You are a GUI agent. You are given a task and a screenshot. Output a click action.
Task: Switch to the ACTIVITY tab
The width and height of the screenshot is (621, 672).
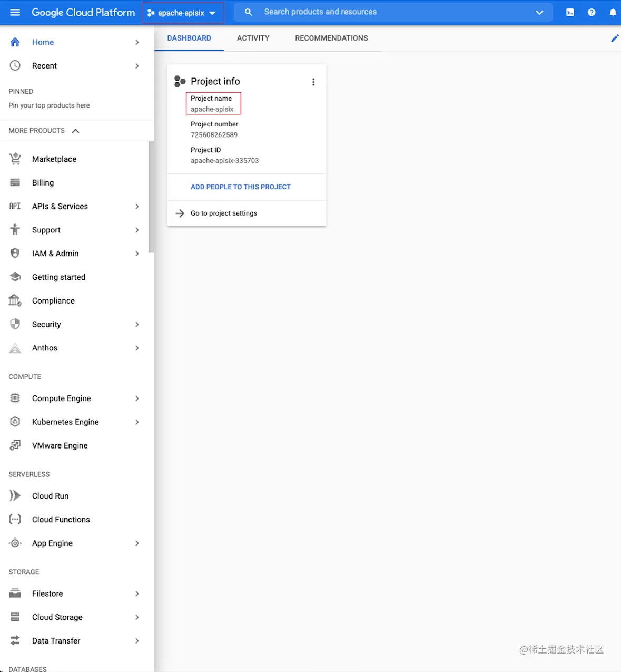[x=253, y=38]
